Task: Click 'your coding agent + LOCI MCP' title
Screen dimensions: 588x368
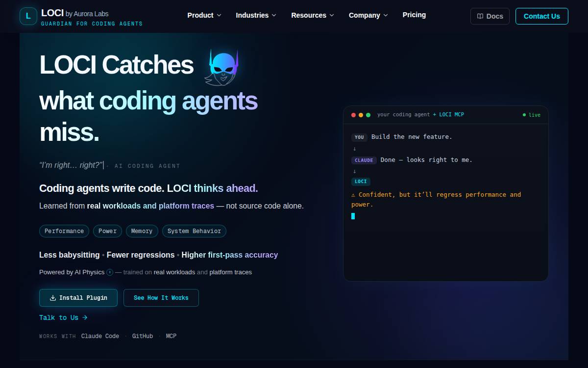Action: pos(420,115)
